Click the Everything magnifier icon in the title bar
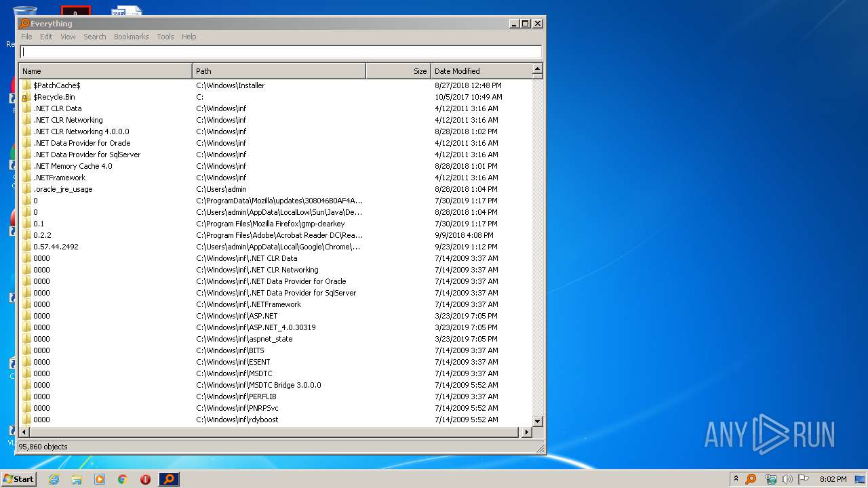Viewport: 868px width, 488px height. tap(24, 24)
